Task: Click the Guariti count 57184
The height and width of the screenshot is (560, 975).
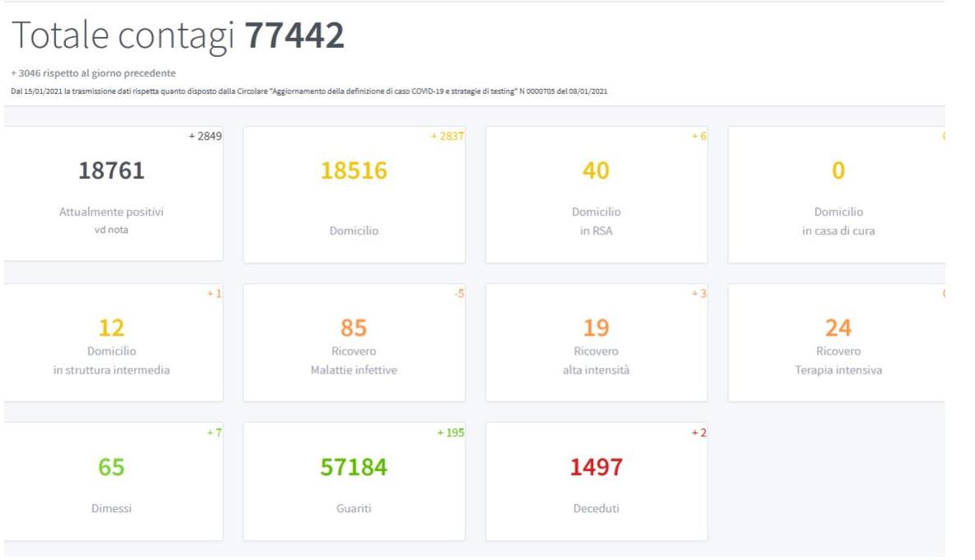Action: 354,468
